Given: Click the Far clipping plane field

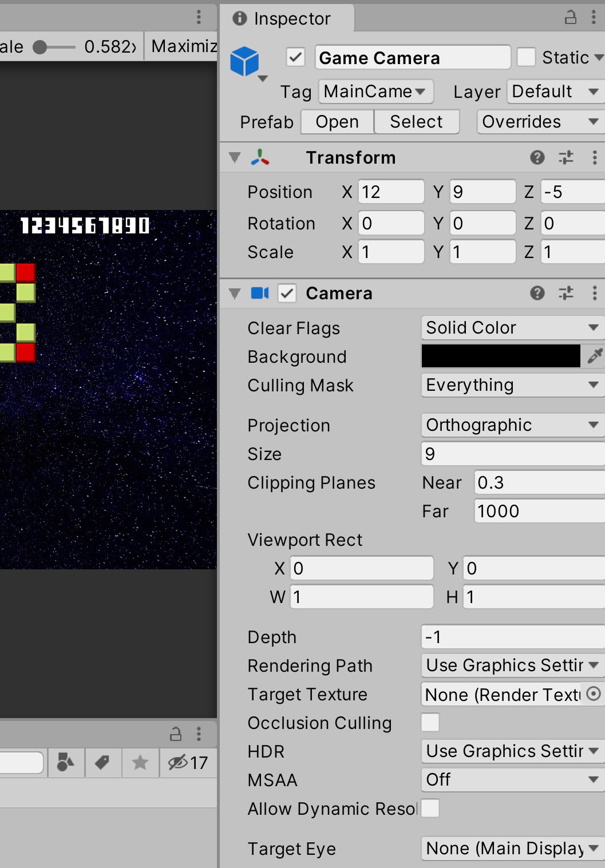Looking at the screenshot, I should click(539, 510).
